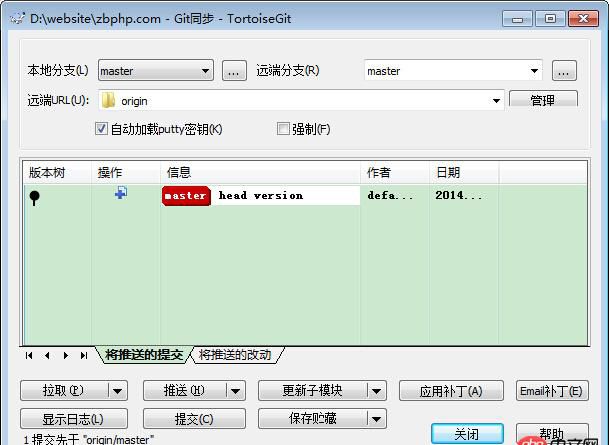Viewport: 609px width, 445px height.
Task: Click the 更新子模块 button
Action: coord(313,391)
